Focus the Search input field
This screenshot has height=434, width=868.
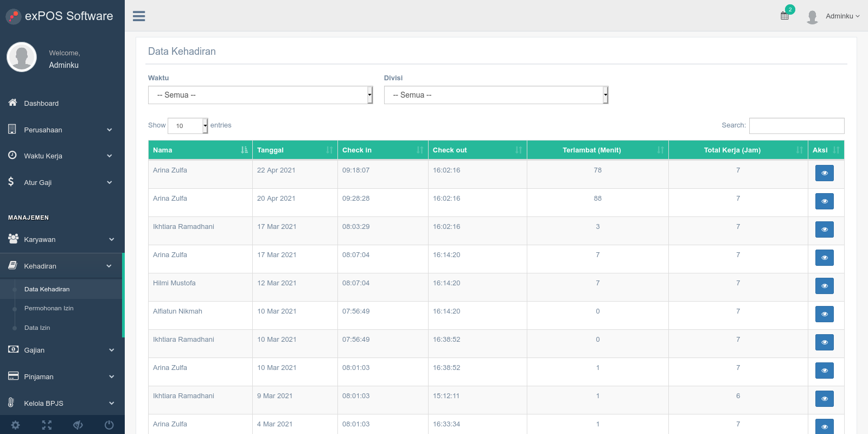coord(796,125)
